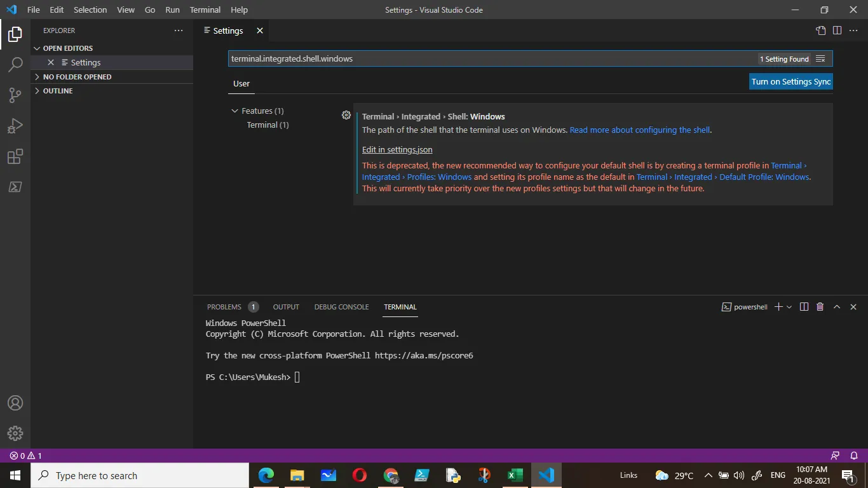Click 'Edit in settings.json' link

(397, 149)
